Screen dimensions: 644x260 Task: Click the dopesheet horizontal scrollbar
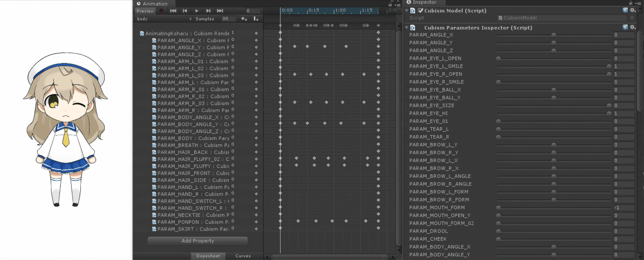(x=330, y=257)
